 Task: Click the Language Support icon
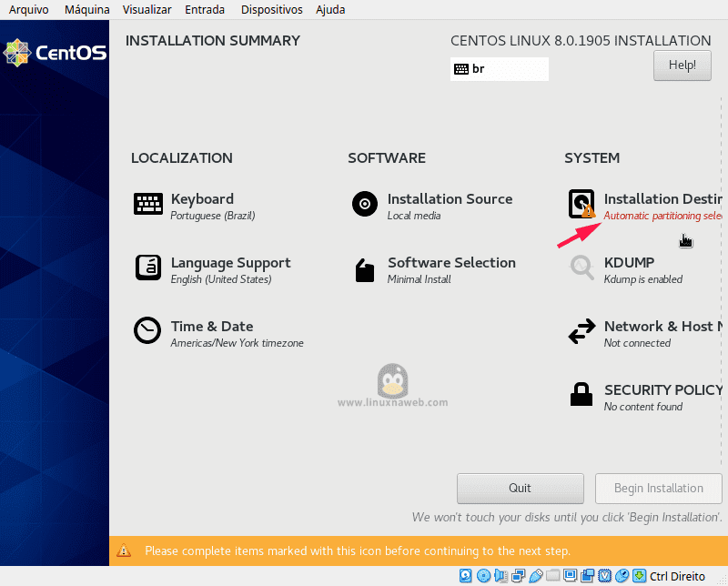[148, 268]
